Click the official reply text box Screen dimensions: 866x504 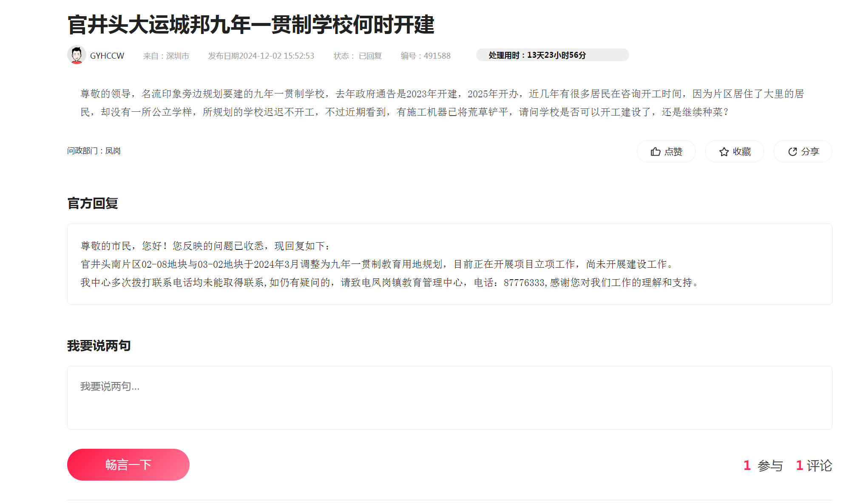click(x=449, y=264)
